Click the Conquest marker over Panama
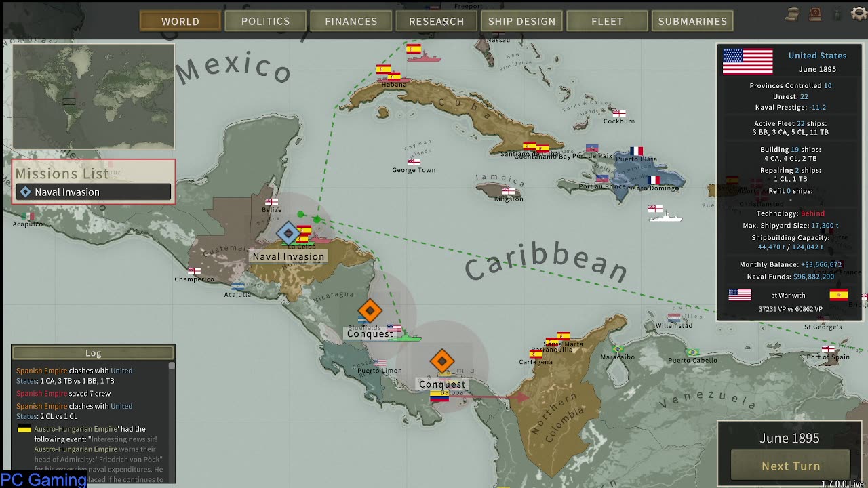 pyautogui.click(x=442, y=361)
